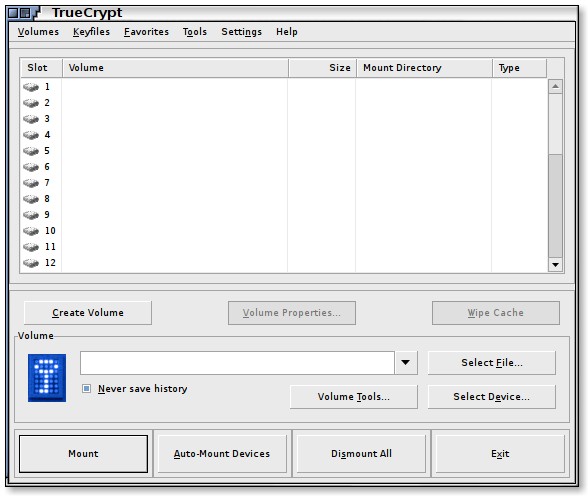The width and height of the screenshot is (588, 496).
Task: Click into the volume path input field
Action: 237,363
